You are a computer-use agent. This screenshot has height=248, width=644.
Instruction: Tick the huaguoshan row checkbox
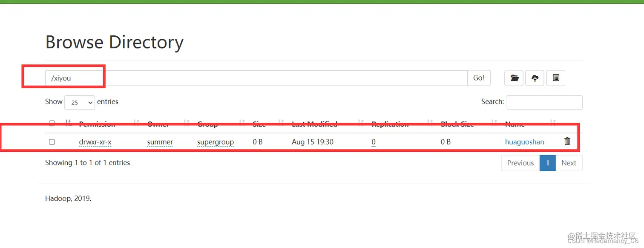[52, 142]
